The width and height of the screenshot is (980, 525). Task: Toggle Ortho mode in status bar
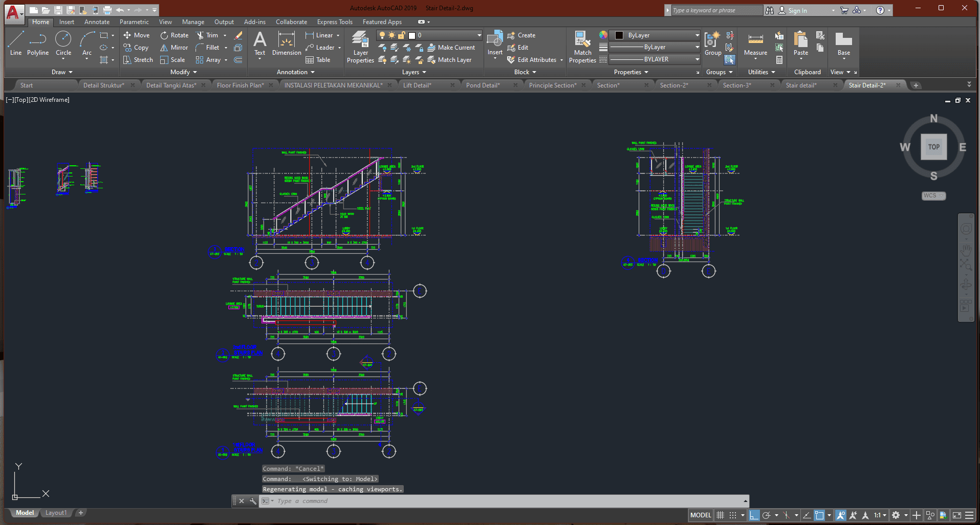pos(754,515)
